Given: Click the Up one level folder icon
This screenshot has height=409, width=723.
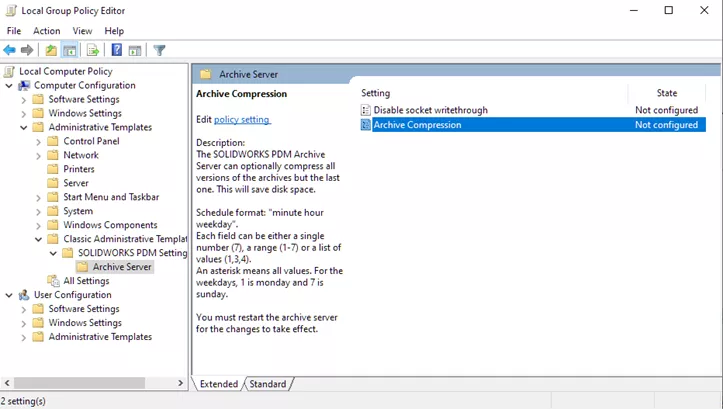Looking at the screenshot, I should (x=51, y=50).
